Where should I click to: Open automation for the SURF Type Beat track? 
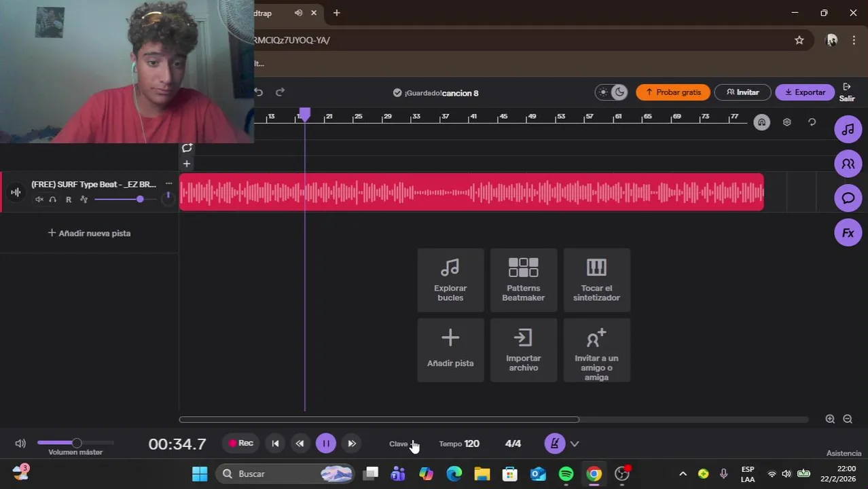[84, 200]
